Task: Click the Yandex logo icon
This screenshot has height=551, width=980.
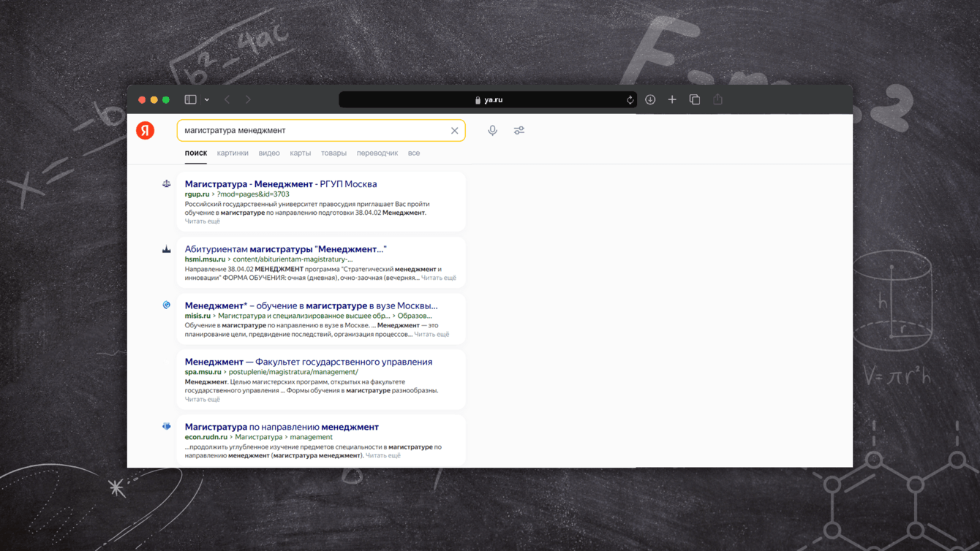Action: coord(146,130)
